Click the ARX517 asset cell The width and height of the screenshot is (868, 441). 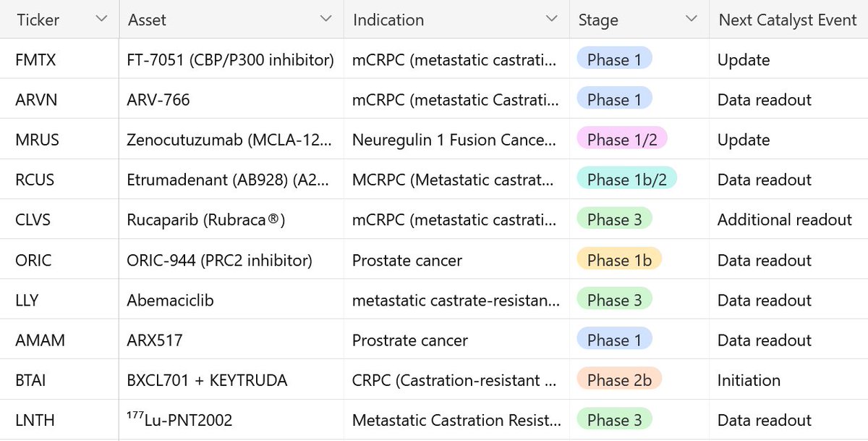coord(231,340)
